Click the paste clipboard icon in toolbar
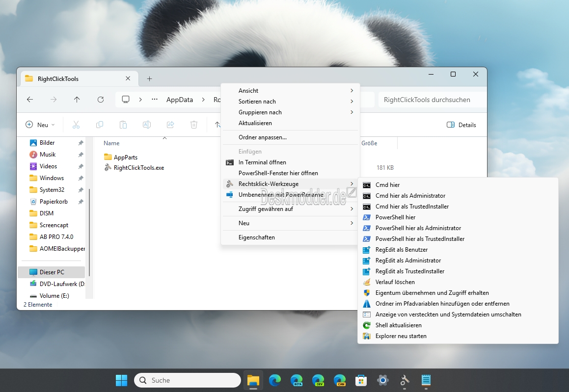The image size is (569, 392). [x=123, y=125]
